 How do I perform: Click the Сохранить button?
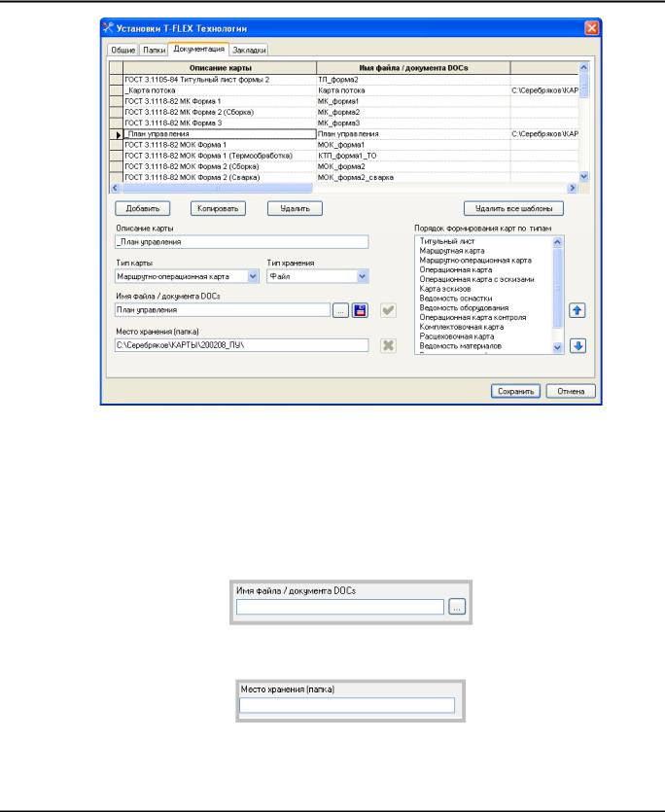click(516, 392)
